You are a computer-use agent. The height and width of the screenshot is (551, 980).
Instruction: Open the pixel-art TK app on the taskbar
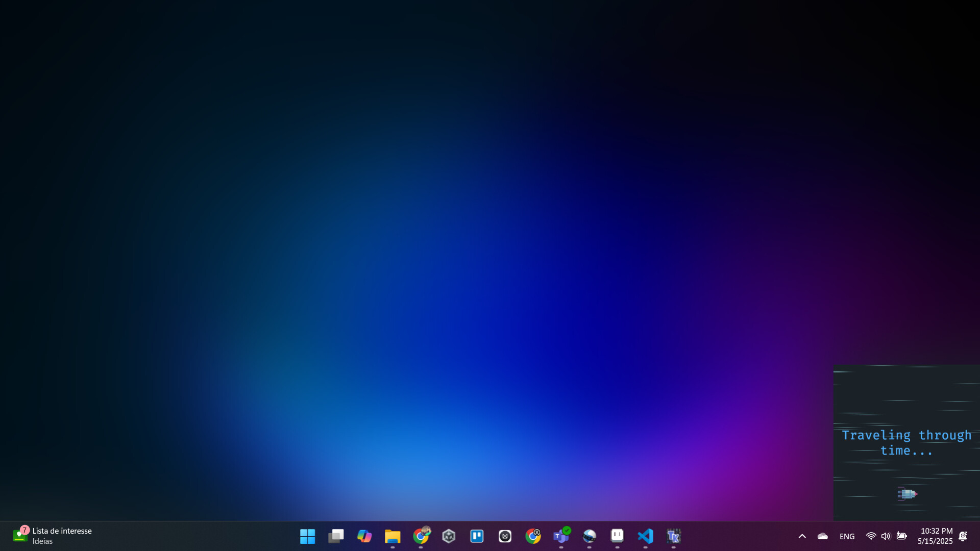(674, 536)
